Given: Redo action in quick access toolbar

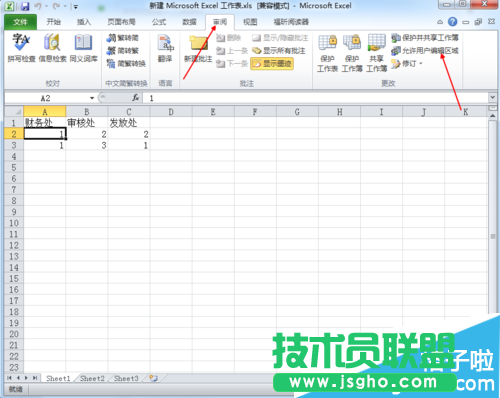Looking at the screenshot, I should coord(56,6).
